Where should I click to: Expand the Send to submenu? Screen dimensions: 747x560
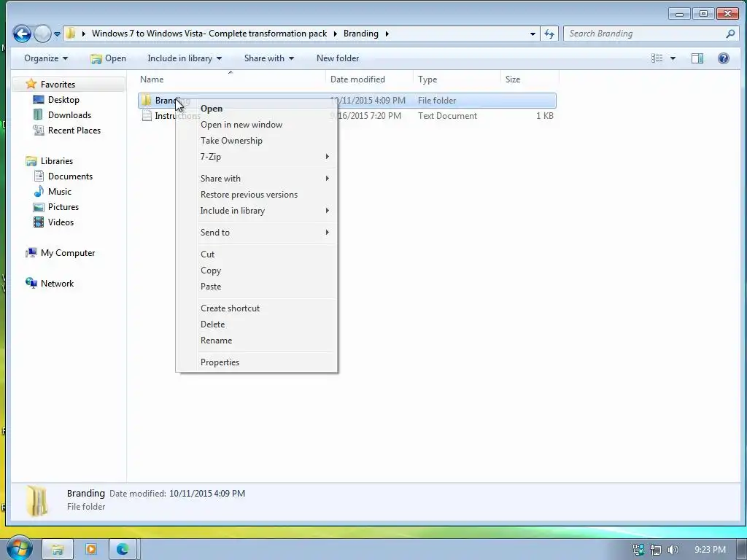257,233
